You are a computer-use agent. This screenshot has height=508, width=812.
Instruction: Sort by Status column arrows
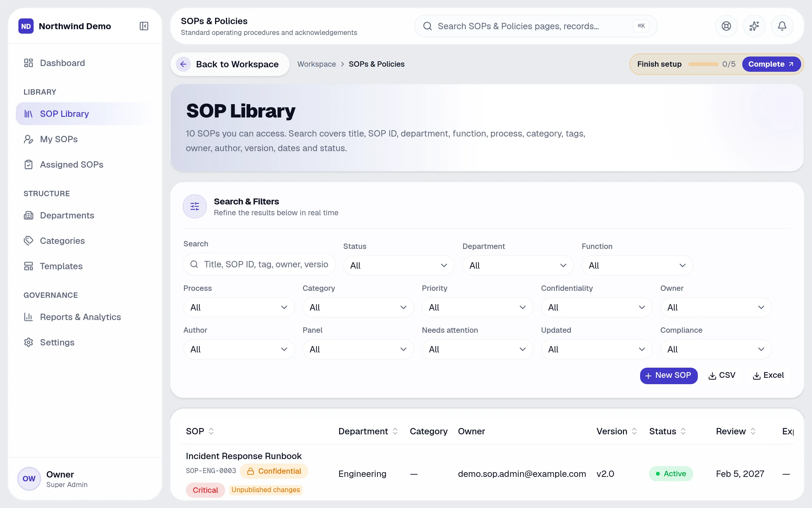click(x=683, y=431)
